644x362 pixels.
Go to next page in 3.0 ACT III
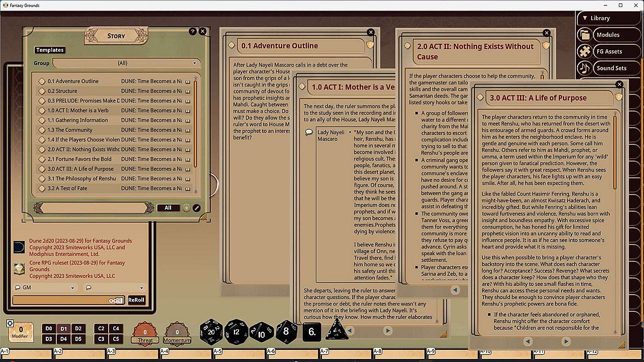[566, 341]
